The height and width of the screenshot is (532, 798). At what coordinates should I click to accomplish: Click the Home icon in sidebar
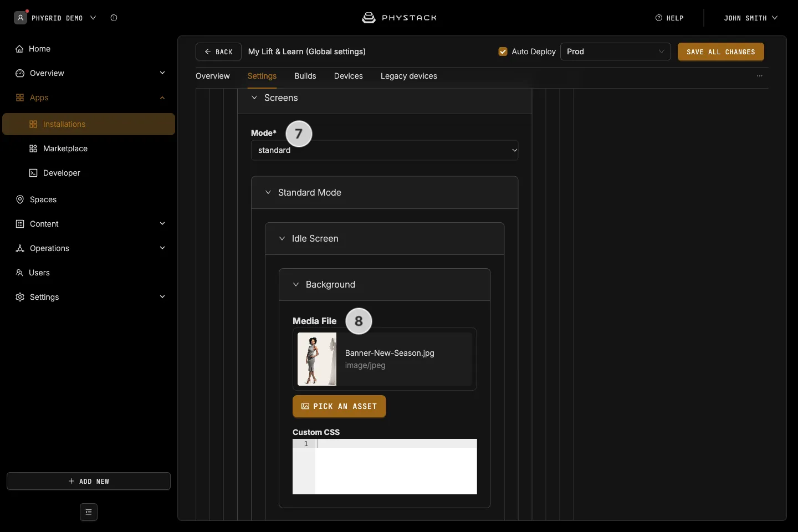19,49
